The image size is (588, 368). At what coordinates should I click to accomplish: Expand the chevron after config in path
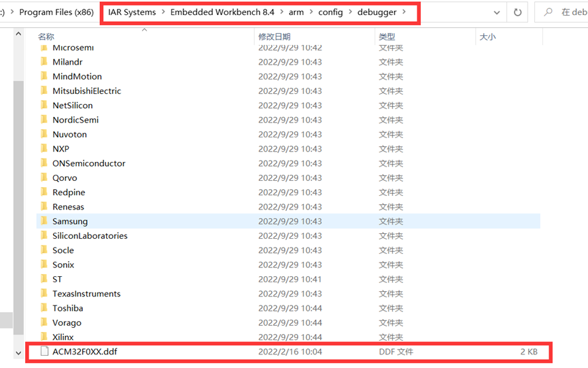click(x=350, y=12)
